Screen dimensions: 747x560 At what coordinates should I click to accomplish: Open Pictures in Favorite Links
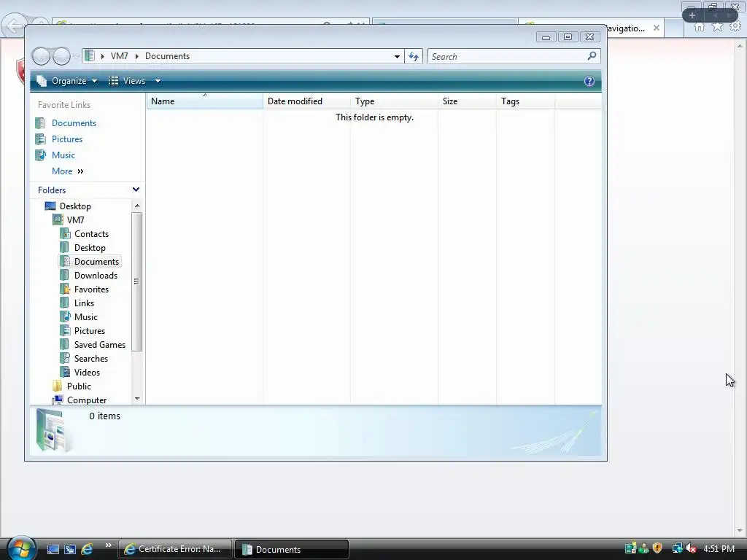pos(66,139)
